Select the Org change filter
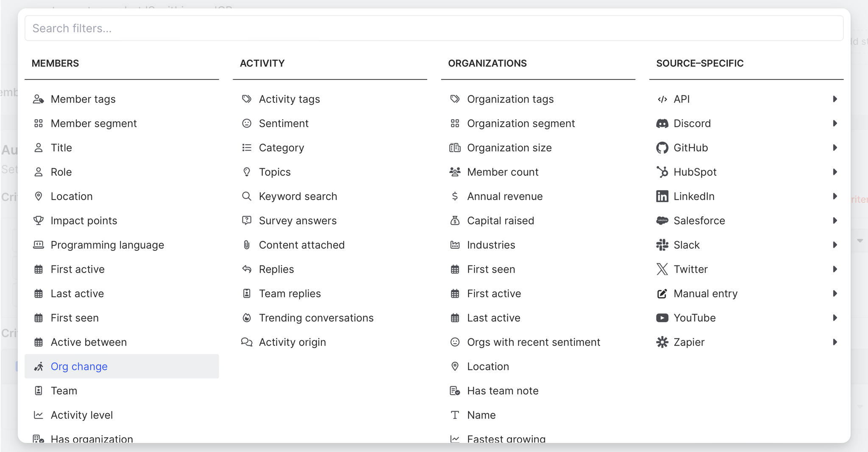Image resolution: width=868 pixels, height=452 pixels. point(79,366)
